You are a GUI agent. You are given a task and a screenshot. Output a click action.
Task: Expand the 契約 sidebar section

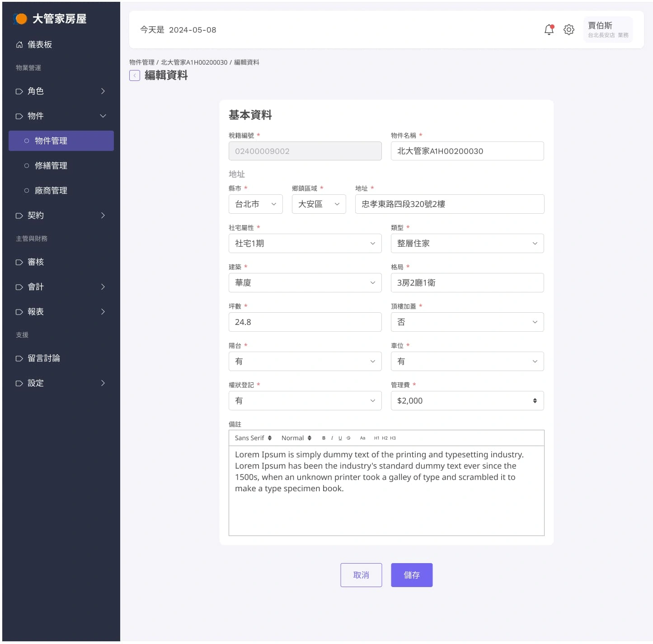tap(103, 216)
